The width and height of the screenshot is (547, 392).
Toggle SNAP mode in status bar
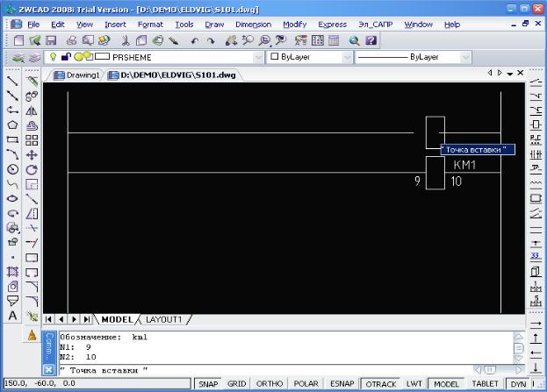pos(208,384)
